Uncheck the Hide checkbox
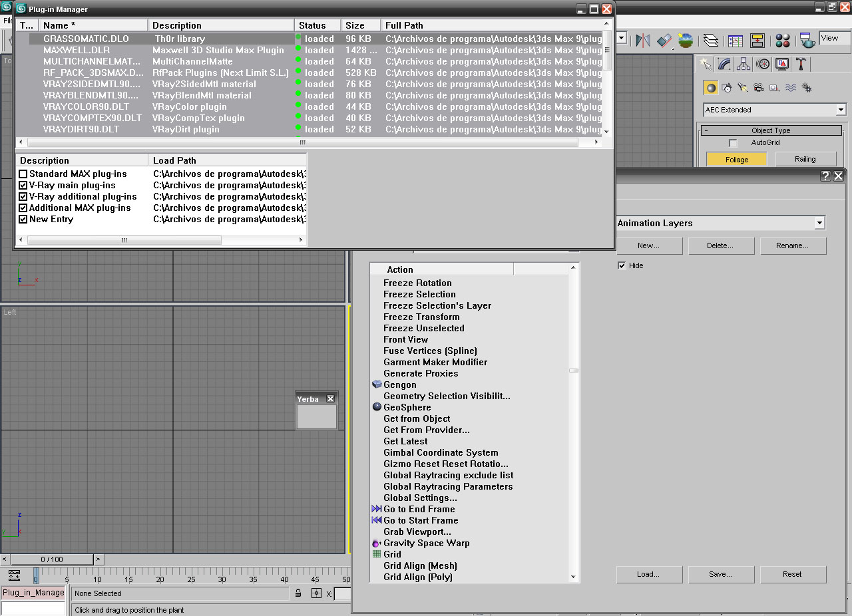Screen dimensions: 852x616 point(622,265)
